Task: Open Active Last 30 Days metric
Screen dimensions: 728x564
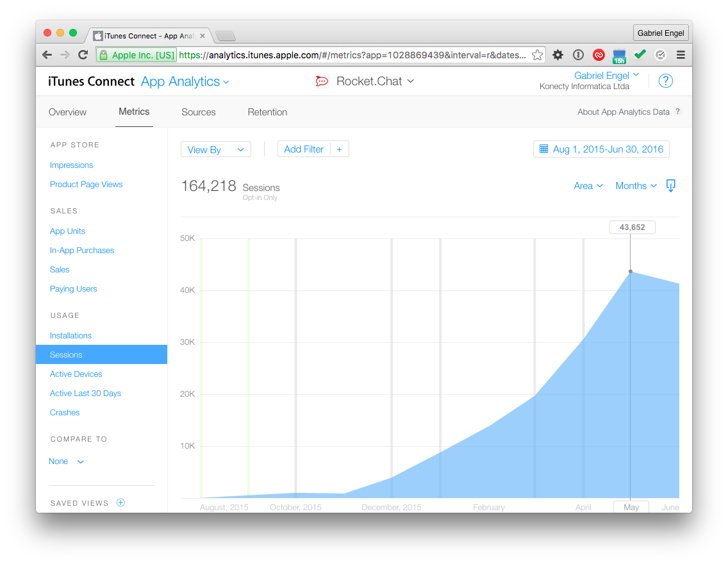Action: (85, 393)
